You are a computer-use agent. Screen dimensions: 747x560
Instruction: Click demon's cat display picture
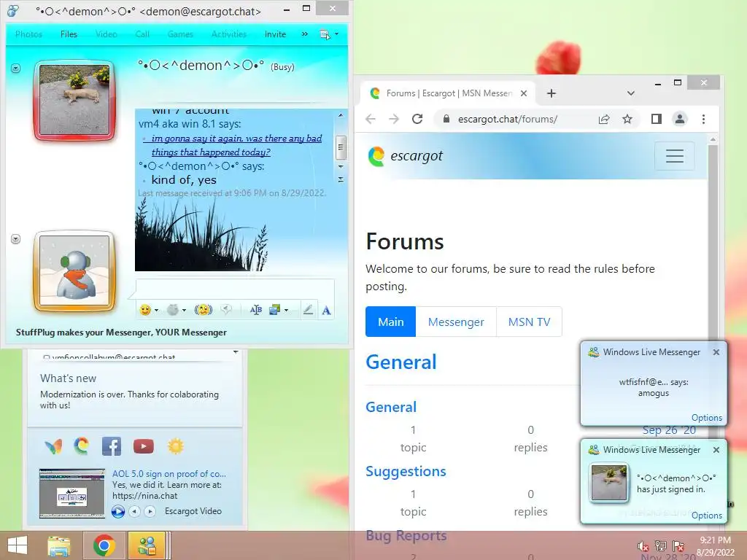(74, 101)
